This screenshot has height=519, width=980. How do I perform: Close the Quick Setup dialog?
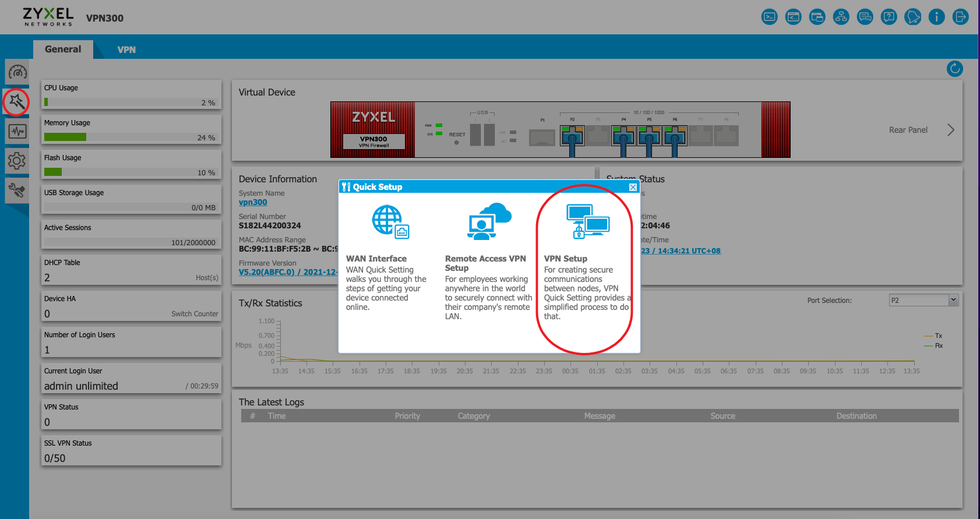coord(633,187)
